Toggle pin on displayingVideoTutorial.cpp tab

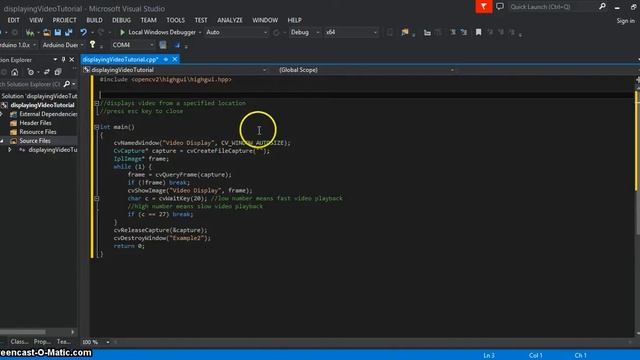tap(166, 59)
